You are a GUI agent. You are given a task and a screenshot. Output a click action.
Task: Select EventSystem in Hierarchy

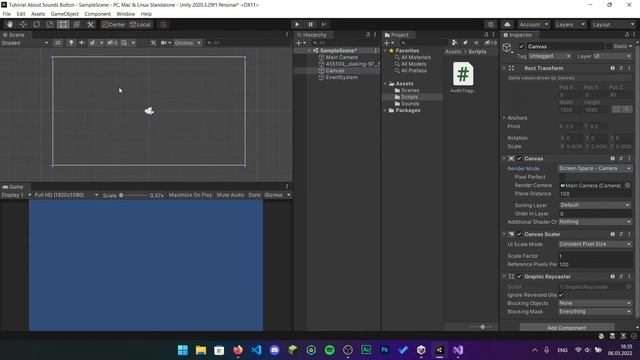click(342, 77)
